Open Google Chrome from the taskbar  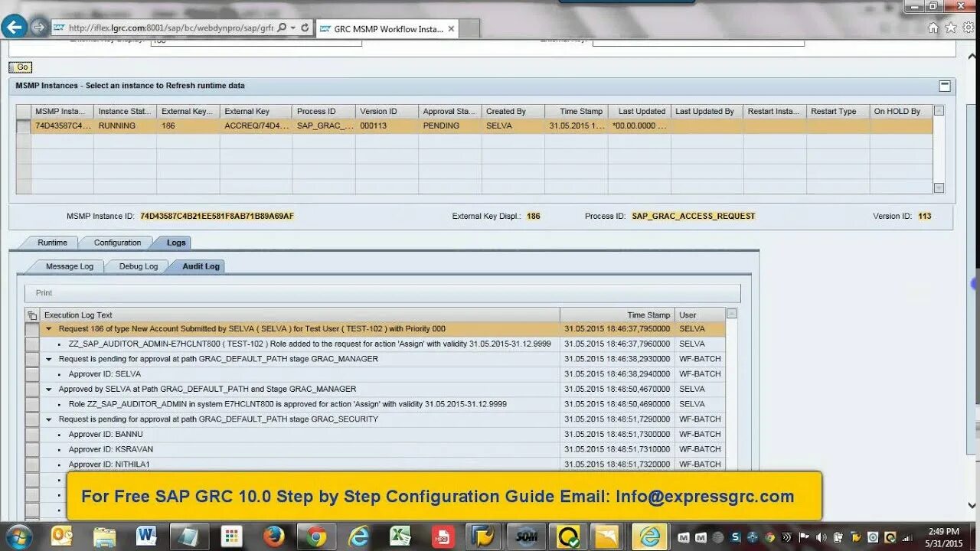point(315,536)
